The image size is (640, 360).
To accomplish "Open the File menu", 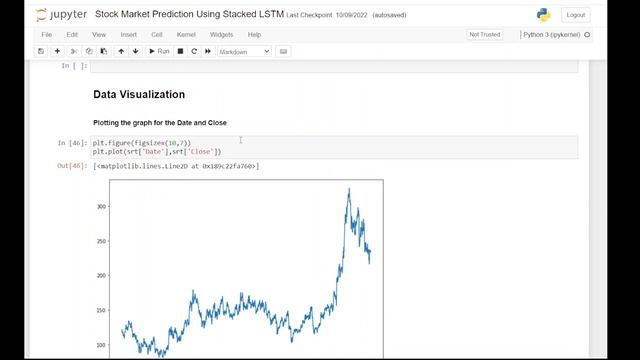I will (47, 35).
